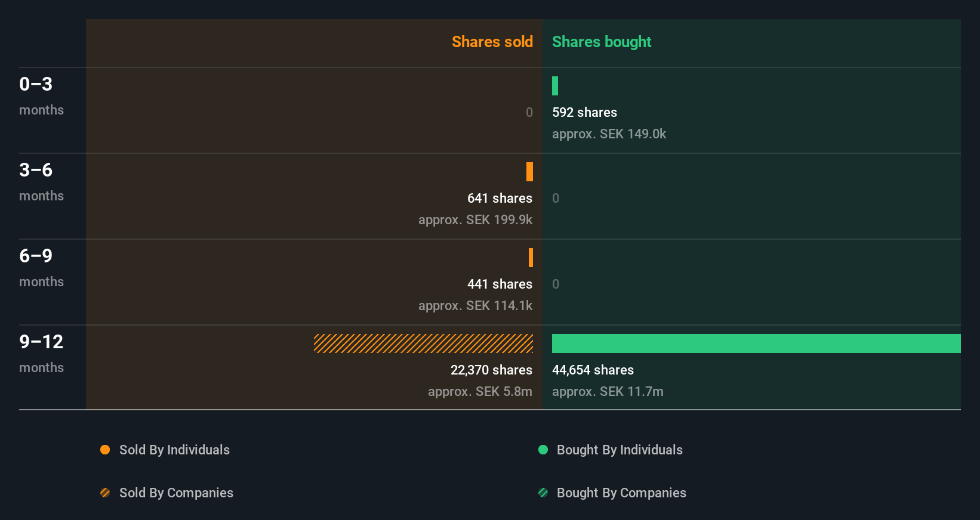
Task: Click the approx. SEK 114.1k text
Action: pos(475,305)
